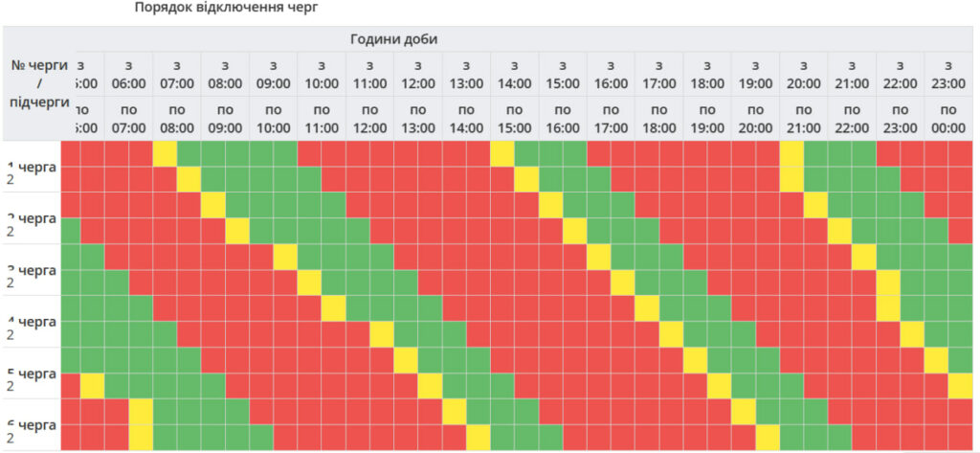Viewport: 980px width, 453px height.
Task: Select the "з 14:00" column header
Action: (515, 75)
